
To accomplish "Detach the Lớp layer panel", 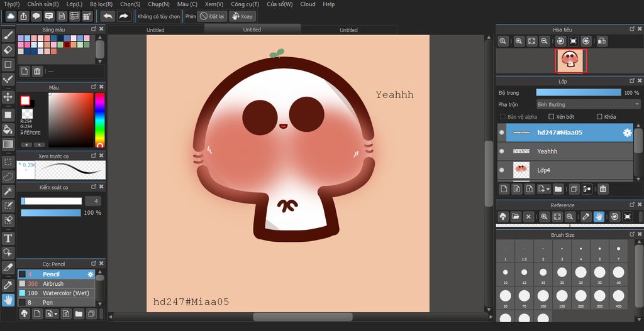I will click(631, 81).
